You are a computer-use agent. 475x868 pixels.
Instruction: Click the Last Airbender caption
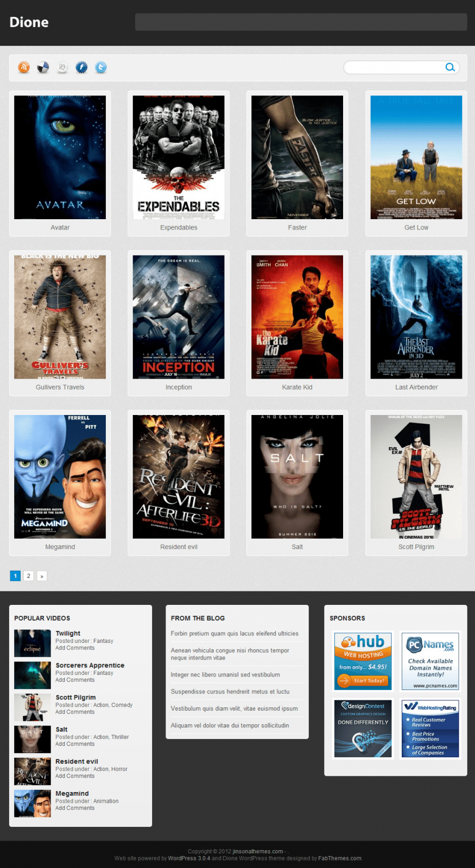[416, 387]
